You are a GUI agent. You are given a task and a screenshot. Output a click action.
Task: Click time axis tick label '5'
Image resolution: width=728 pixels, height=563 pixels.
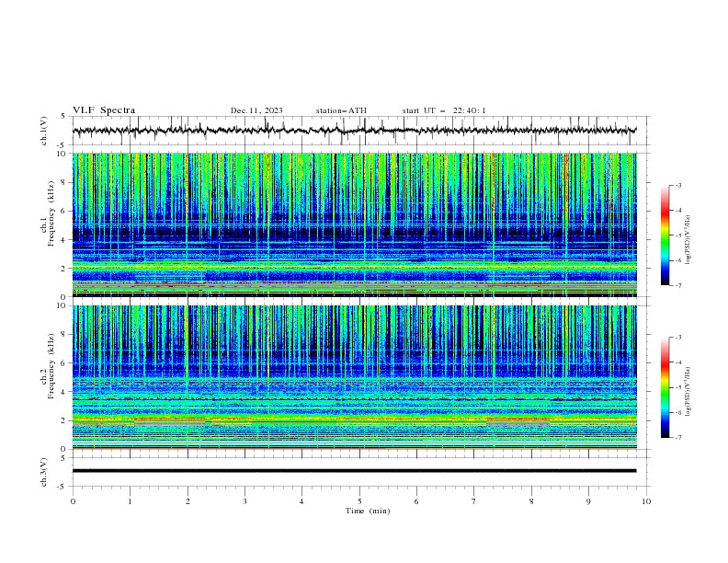359,501
